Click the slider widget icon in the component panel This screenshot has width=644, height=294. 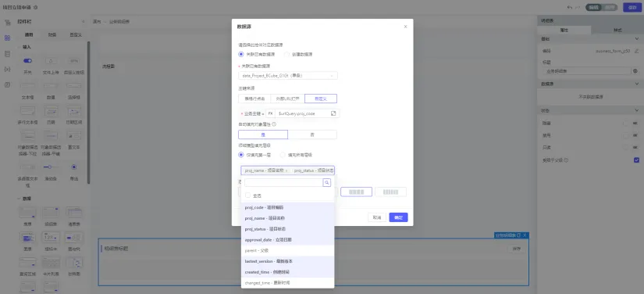click(x=51, y=167)
